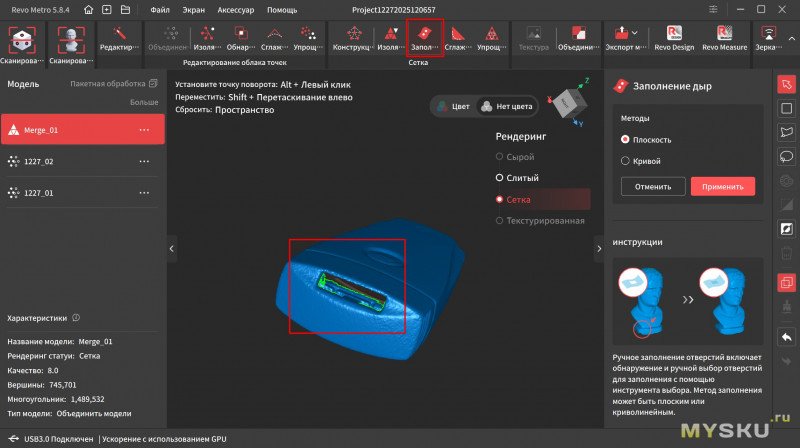Collapse the left panel with arrow handle
Screen dimensions: 800x448
tap(171, 248)
